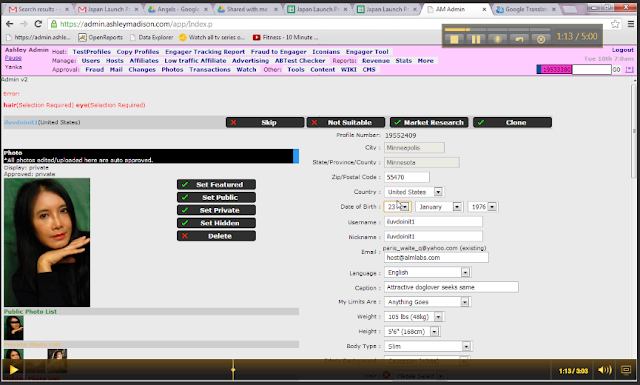Click the Clone button
Screen dimensions: 640x385
512,122
